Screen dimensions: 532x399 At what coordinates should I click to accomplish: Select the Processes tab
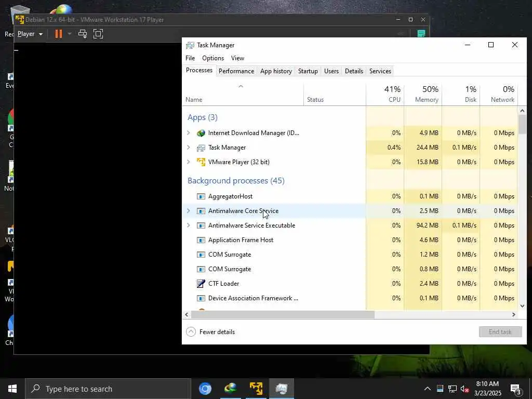[199, 70]
